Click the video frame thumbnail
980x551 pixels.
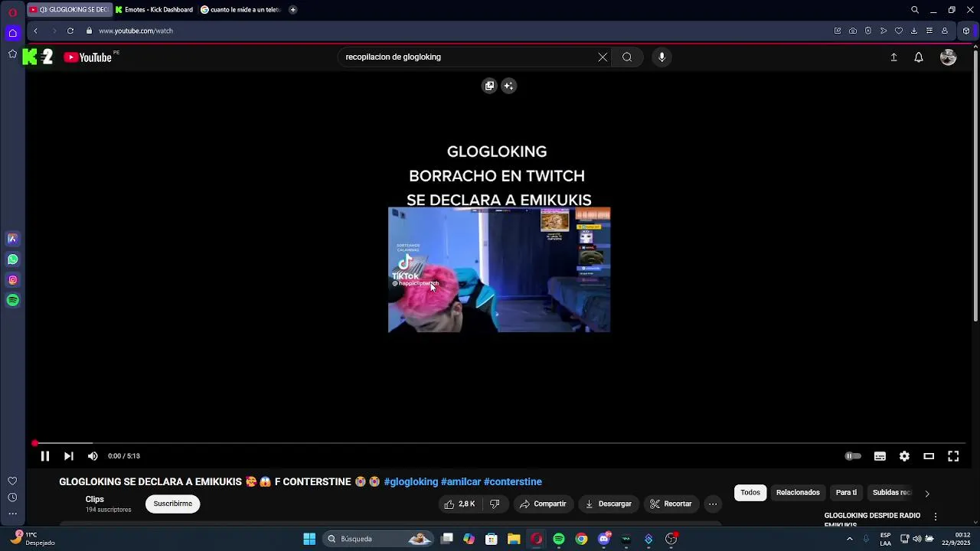point(499,269)
